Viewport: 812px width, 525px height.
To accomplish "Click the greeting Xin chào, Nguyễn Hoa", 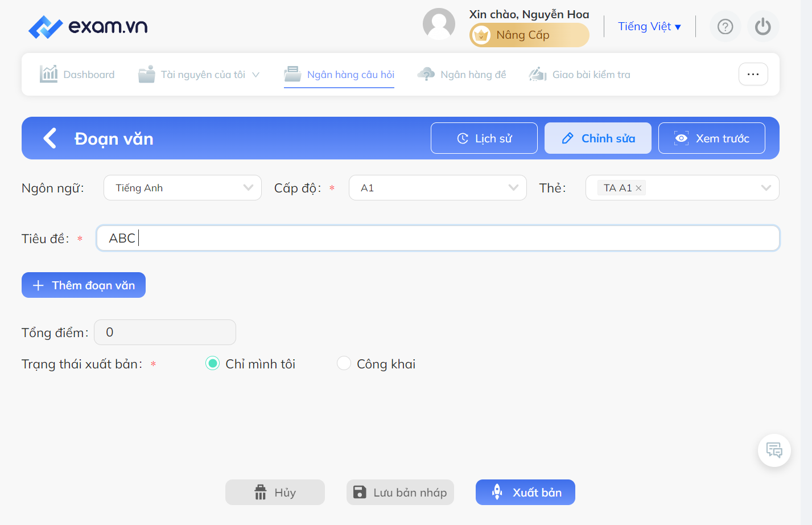I will point(529,14).
